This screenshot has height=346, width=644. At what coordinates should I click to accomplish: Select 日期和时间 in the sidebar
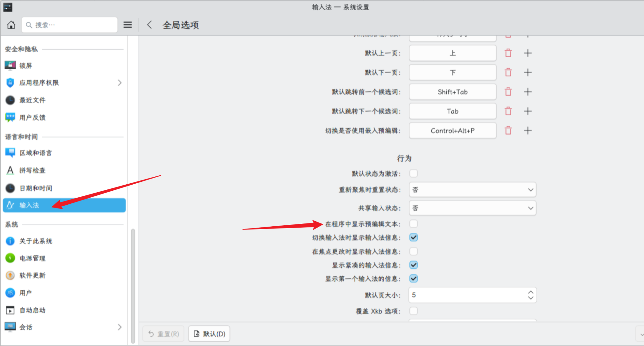point(36,188)
